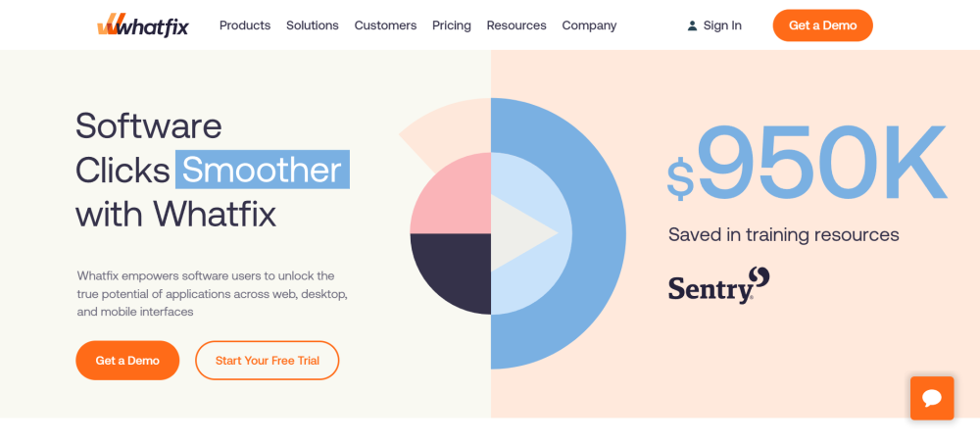Click the Sentry logo
Screen dimensions: 980x444
(718, 285)
